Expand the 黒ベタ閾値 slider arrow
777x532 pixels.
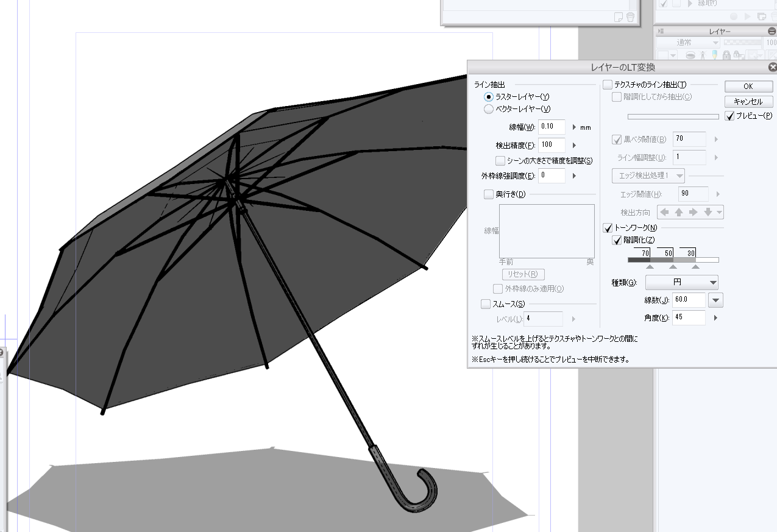tap(715, 139)
